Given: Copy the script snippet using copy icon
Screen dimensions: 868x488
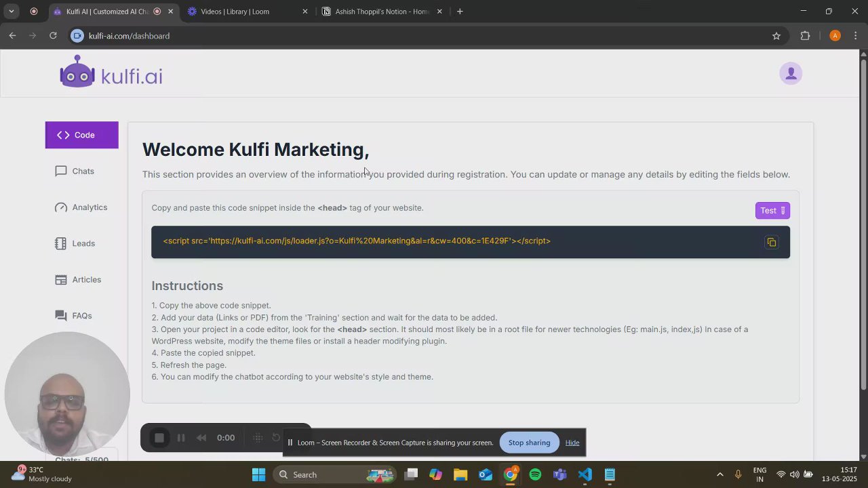Looking at the screenshot, I should coord(772,243).
